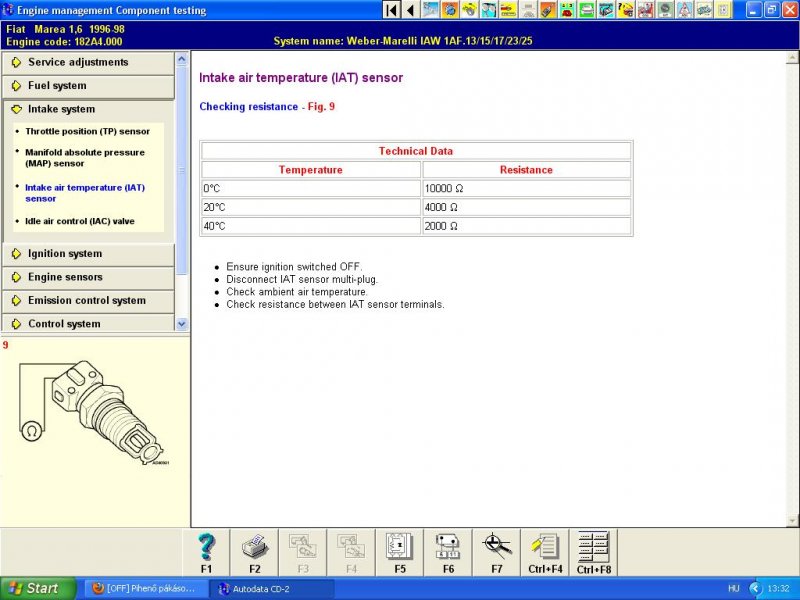The image size is (800, 600).
Task: Click the first-page arrow in the top toolbar
Action: pyautogui.click(x=392, y=10)
